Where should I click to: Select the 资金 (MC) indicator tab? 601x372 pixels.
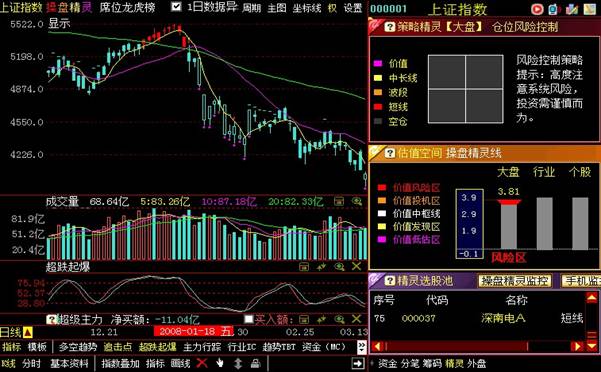(324, 347)
